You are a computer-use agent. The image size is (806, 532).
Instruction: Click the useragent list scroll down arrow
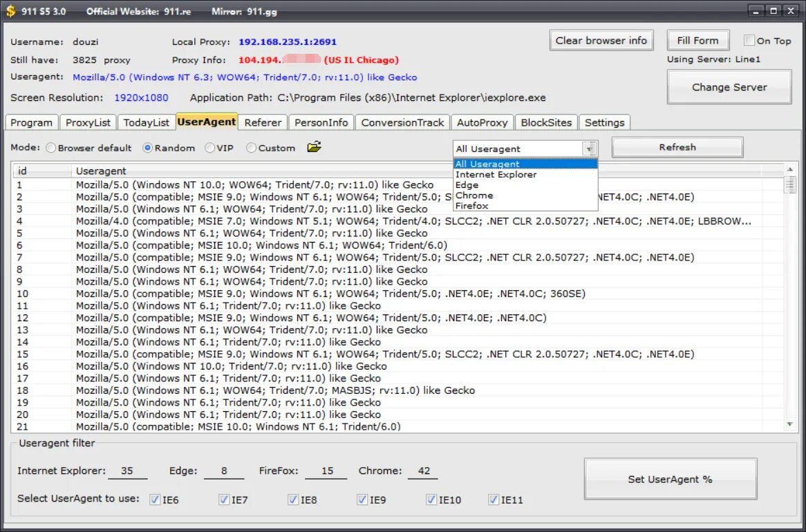pos(790,425)
